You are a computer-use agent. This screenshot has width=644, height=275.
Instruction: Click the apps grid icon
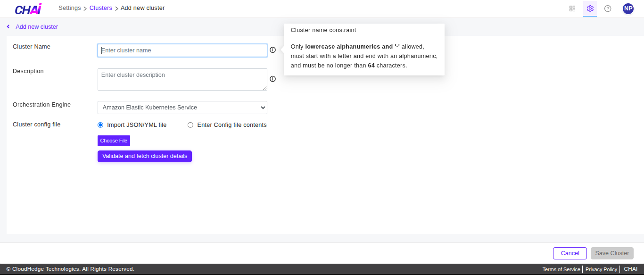pyautogui.click(x=572, y=8)
